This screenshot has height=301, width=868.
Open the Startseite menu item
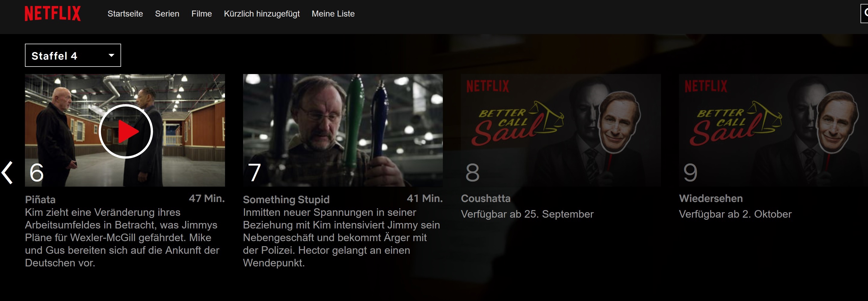tap(125, 14)
